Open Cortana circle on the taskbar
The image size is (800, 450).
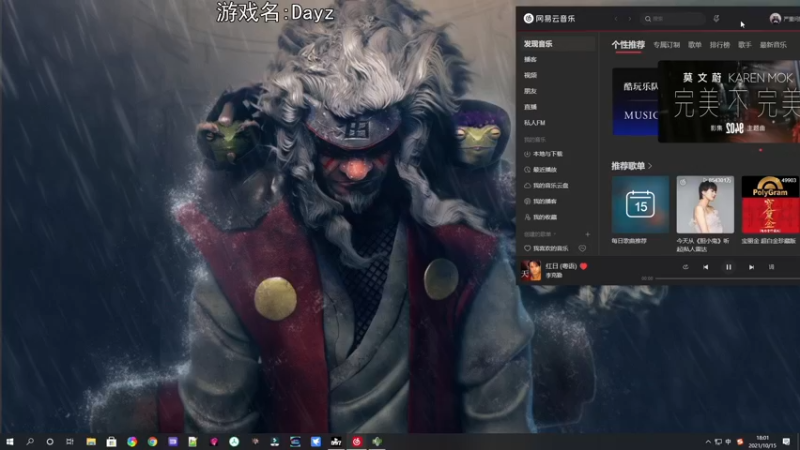(49, 441)
